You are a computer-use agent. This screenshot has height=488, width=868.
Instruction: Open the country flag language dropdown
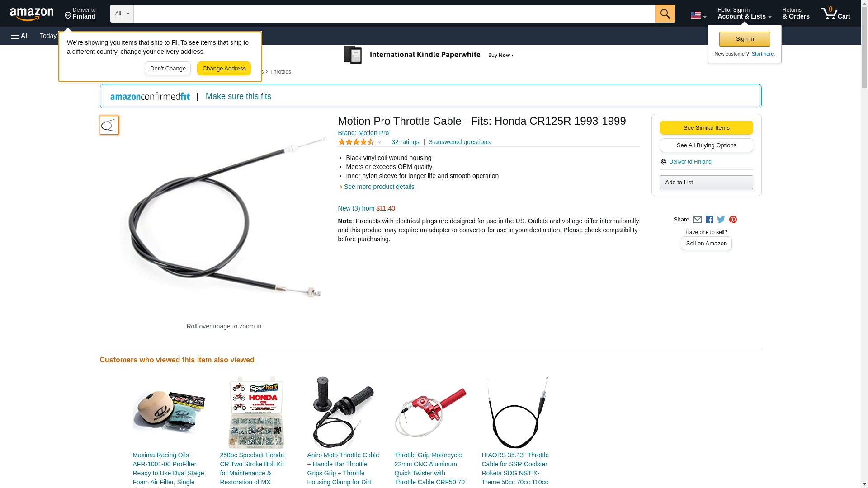tap(698, 15)
